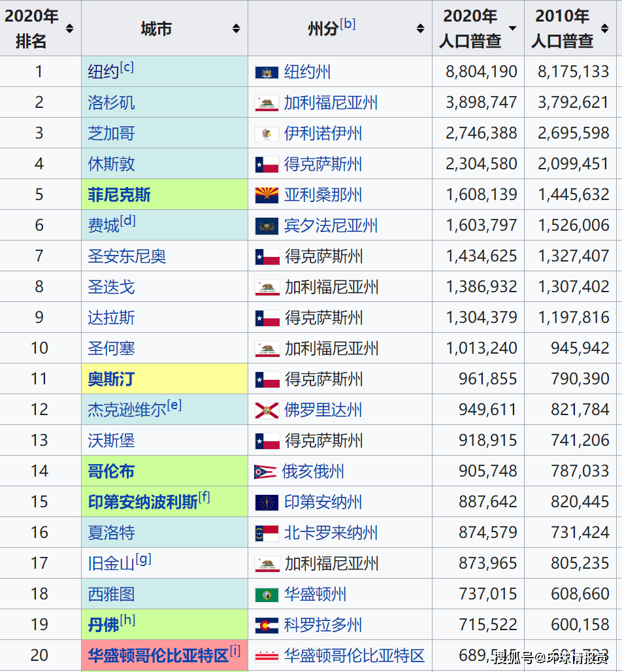Sort the table by 城市 column
The height and width of the screenshot is (672, 622).
(x=237, y=28)
